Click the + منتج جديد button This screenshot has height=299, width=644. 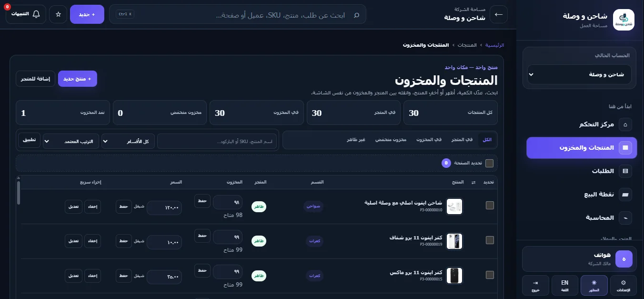[77, 79]
